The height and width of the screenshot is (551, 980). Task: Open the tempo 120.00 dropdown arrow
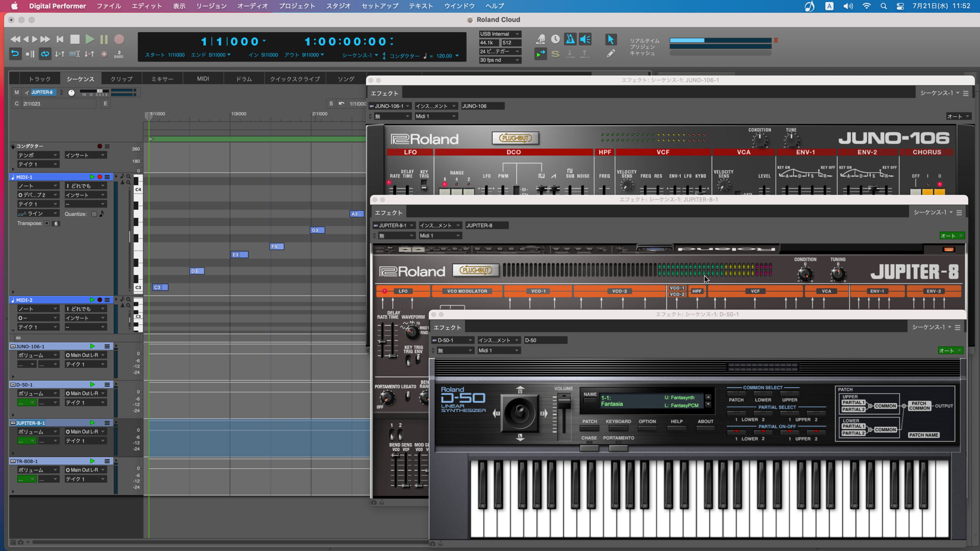click(457, 56)
